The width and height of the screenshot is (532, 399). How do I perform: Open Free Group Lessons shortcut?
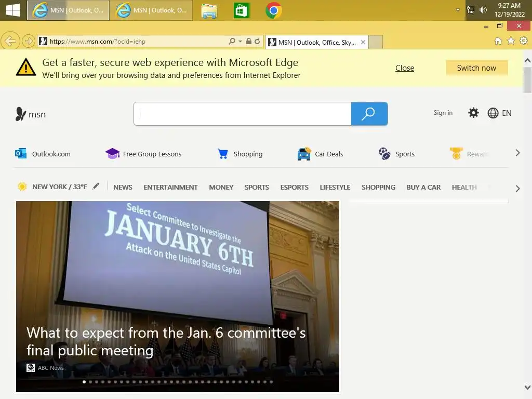(x=143, y=154)
